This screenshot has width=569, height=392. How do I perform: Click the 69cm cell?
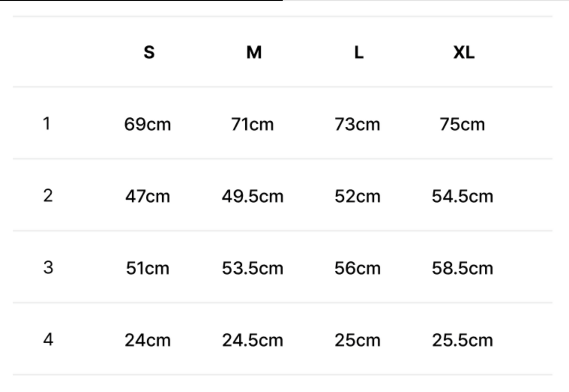148,124
